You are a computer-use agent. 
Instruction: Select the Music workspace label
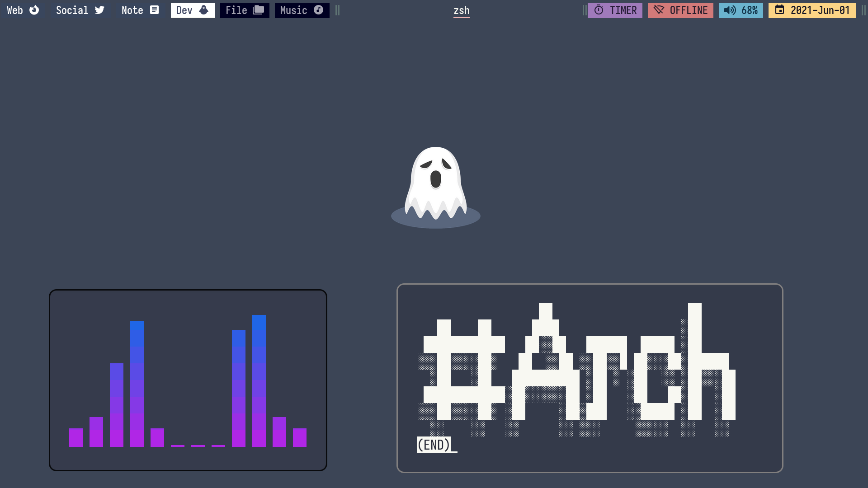(x=293, y=10)
